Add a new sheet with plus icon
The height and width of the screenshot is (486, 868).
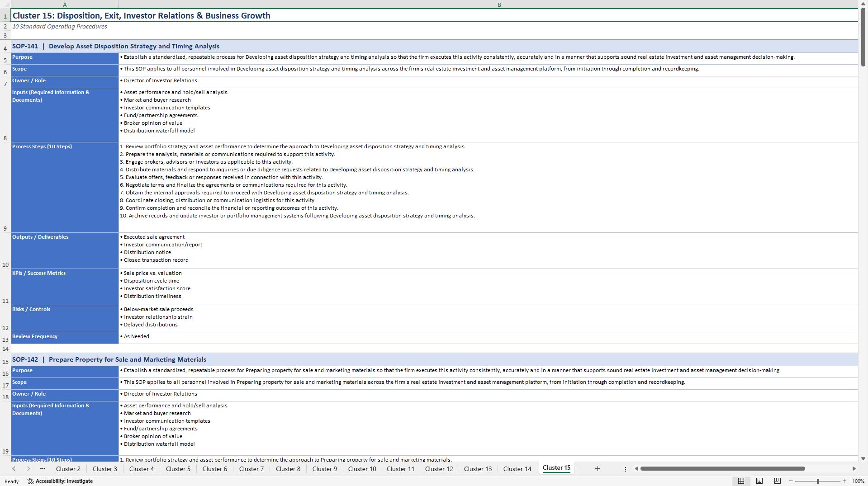pos(598,469)
